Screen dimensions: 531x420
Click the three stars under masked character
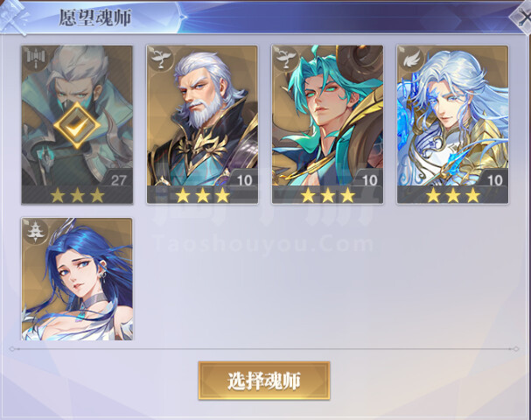tap(77, 195)
